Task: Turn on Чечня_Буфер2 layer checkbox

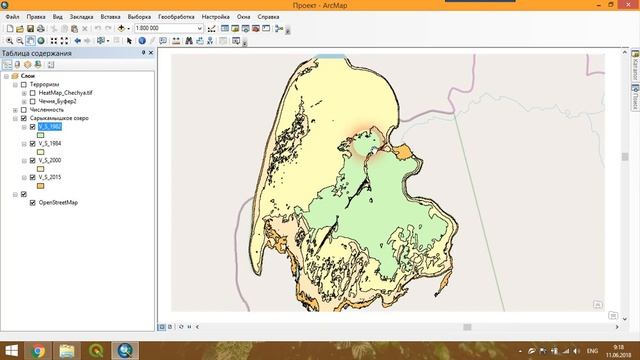Action: 33,101
